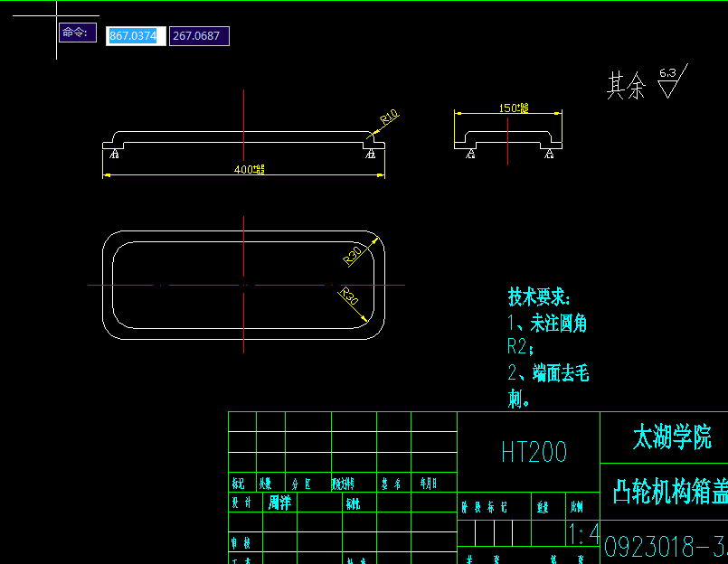Select the 400 length dimension text
The image size is (728, 564).
click(x=249, y=169)
